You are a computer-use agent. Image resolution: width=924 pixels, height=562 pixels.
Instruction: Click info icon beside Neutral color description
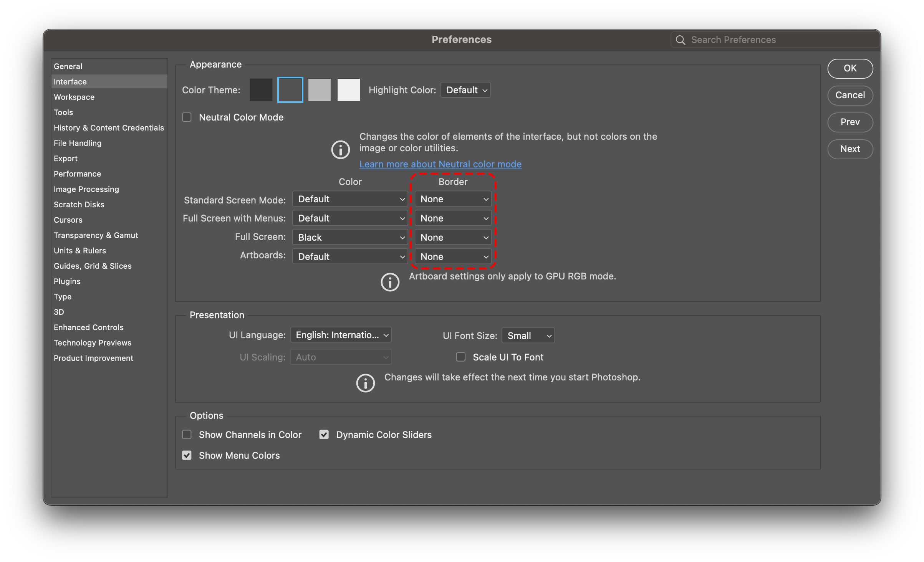pyautogui.click(x=340, y=149)
